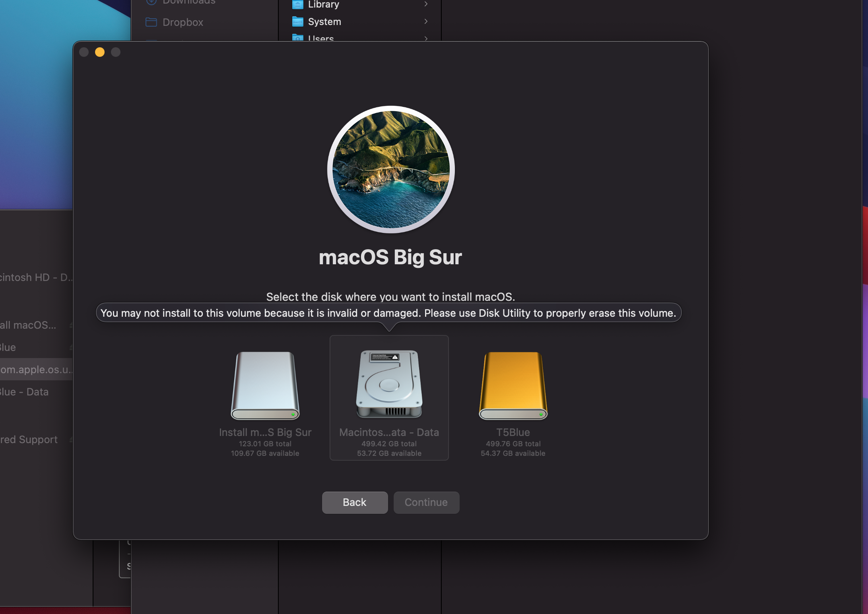
Task: Expand the Users folder chevron
Action: tap(426, 38)
